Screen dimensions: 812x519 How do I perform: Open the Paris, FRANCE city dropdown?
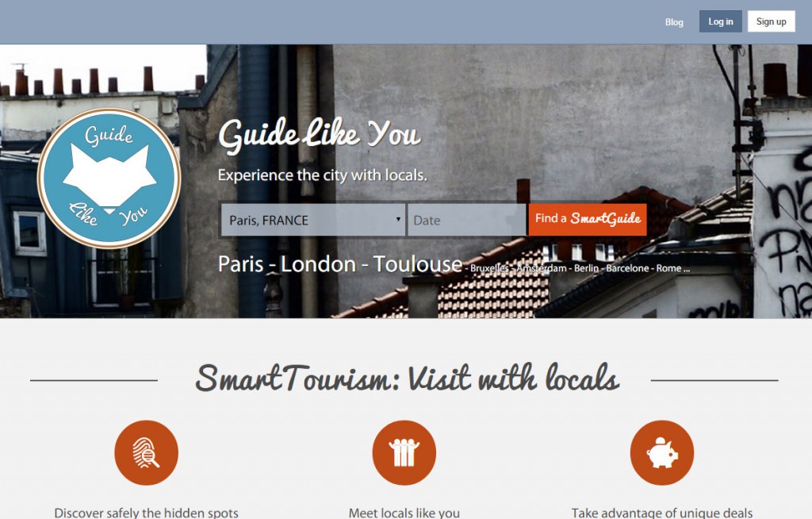pyautogui.click(x=312, y=220)
